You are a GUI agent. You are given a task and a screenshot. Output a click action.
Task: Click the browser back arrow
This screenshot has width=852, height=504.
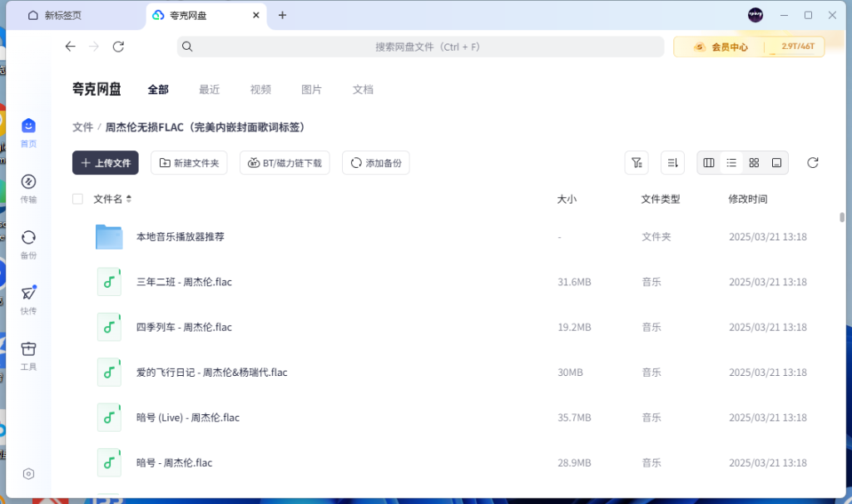click(70, 47)
